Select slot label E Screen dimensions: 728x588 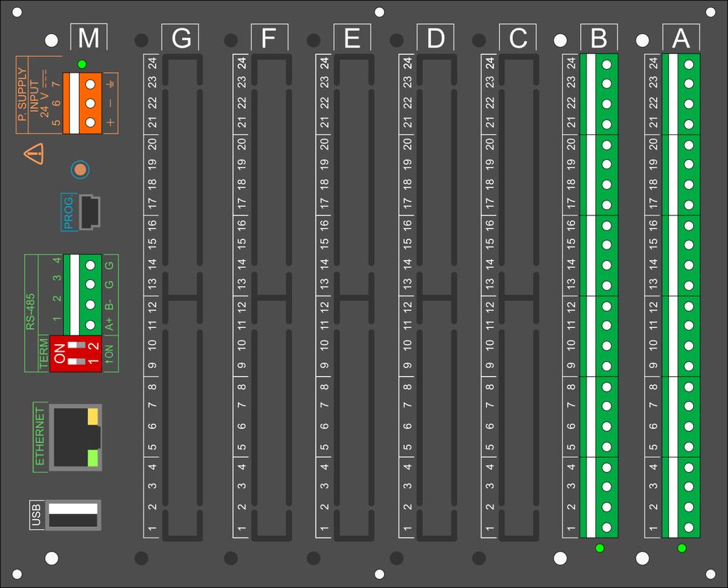point(352,37)
